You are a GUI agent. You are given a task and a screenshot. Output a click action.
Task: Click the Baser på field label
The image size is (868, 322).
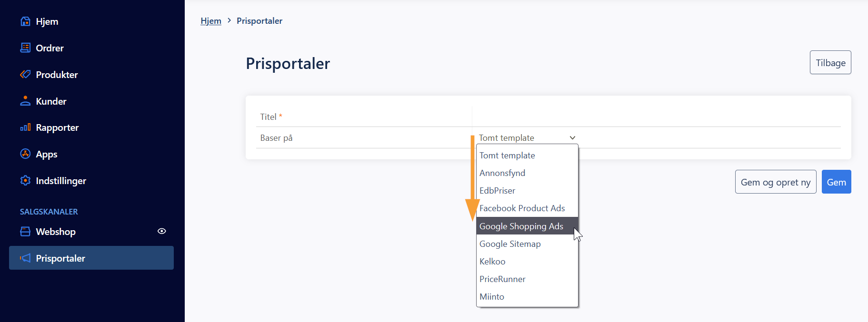point(276,138)
